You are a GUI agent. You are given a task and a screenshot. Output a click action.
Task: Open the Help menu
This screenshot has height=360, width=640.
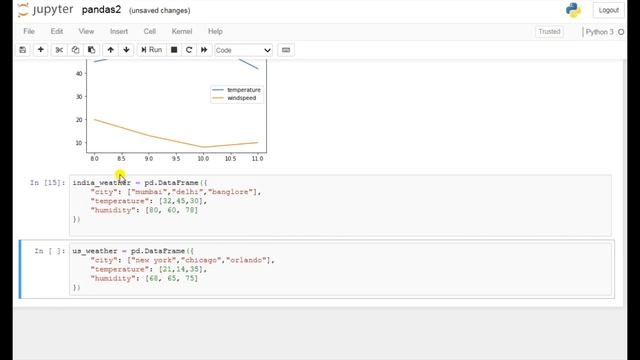[215, 31]
